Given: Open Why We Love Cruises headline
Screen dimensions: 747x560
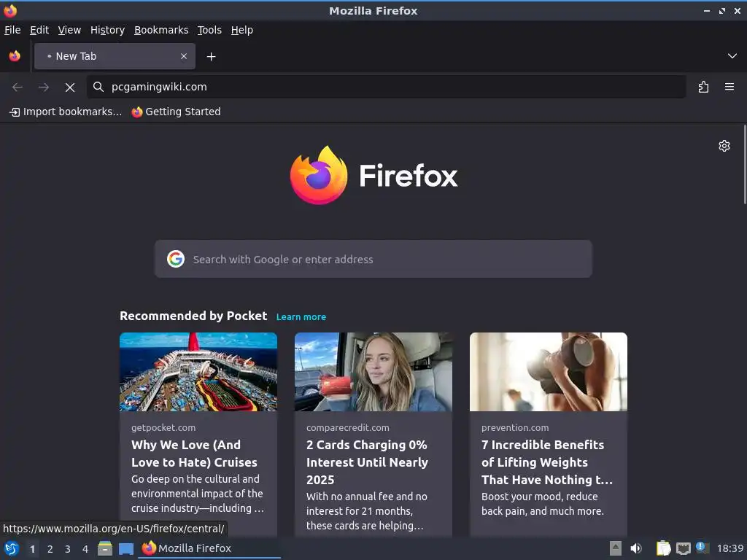Looking at the screenshot, I should point(194,454).
